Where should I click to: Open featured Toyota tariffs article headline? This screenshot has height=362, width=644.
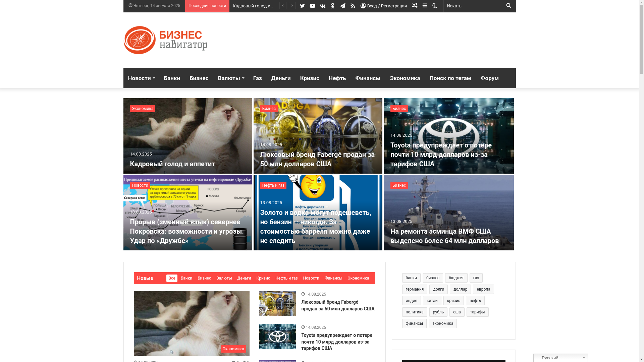point(441,155)
